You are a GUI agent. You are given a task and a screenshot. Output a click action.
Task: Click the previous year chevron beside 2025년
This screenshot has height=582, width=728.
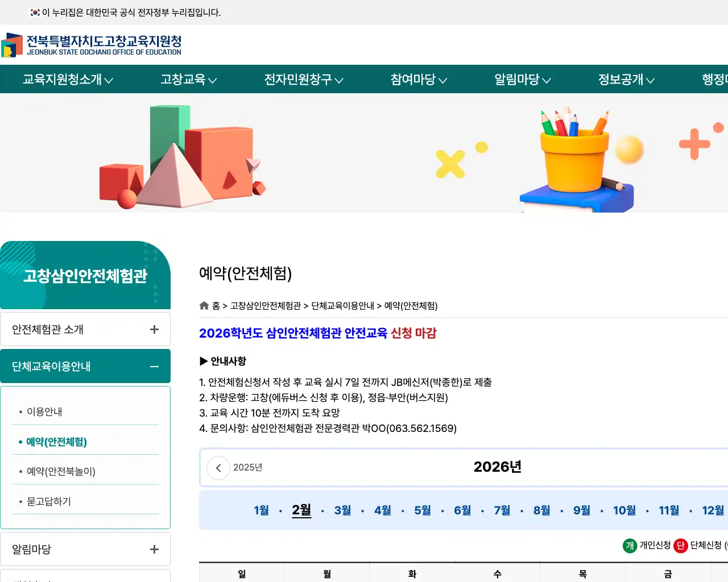point(218,467)
